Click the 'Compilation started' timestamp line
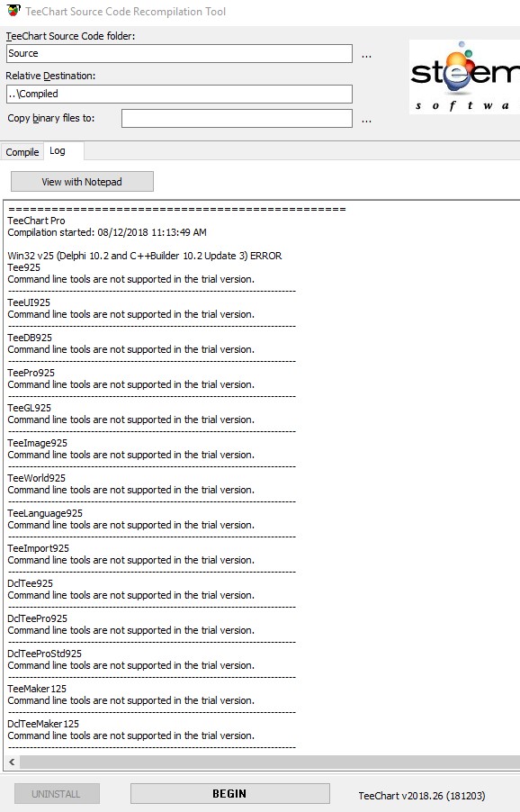This screenshot has height=812, width=520. coord(107,232)
